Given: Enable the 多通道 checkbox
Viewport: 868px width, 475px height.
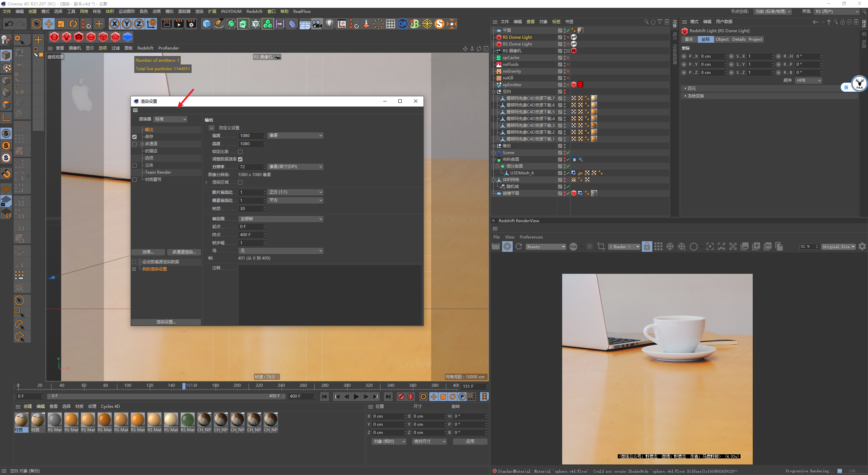Looking at the screenshot, I should 135,144.
